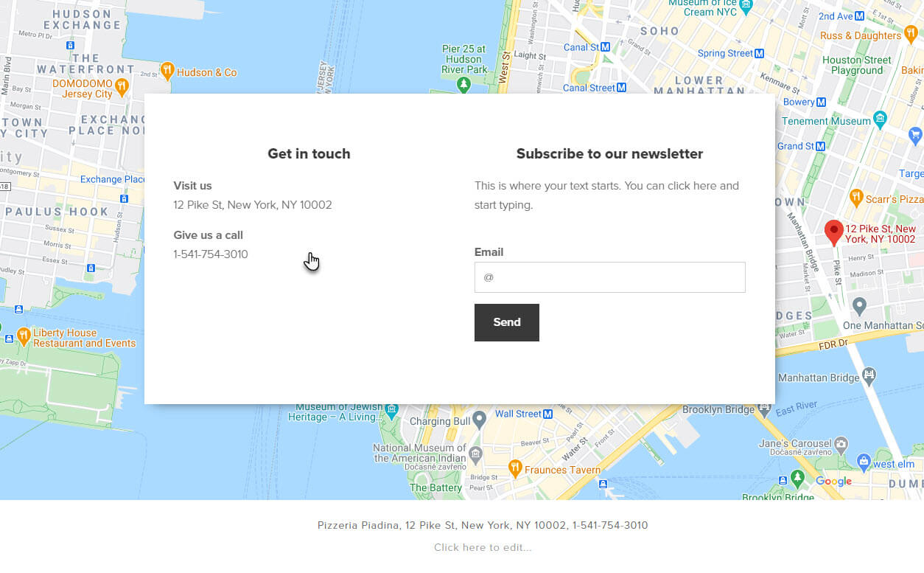Click the Spring Street subway icon
This screenshot has height=573, width=924.
pos(760,53)
